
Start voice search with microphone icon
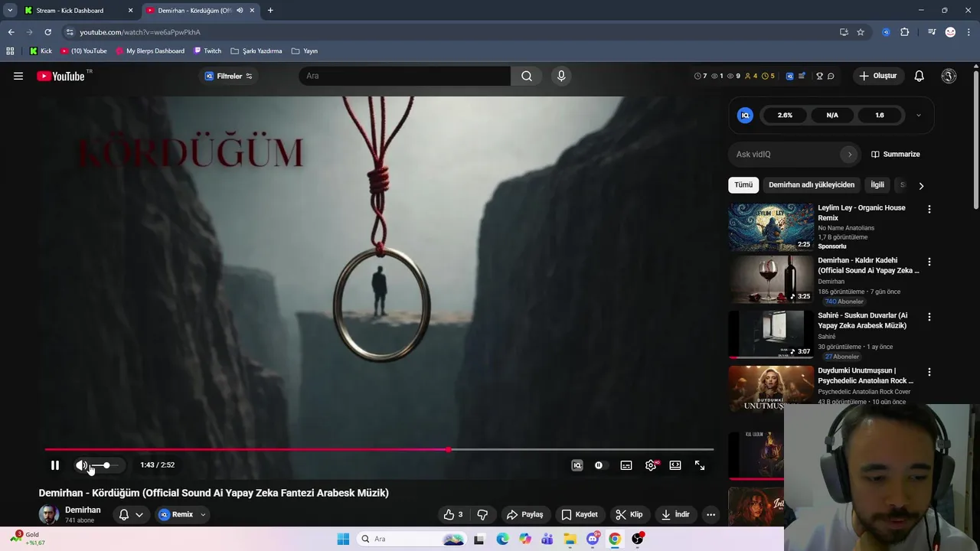point(561,76)
